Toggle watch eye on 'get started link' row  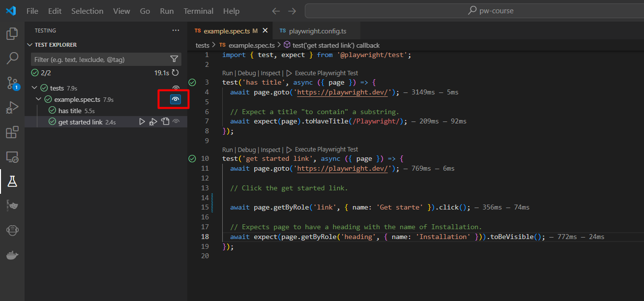pyautogui.click(x=176, y=121)
